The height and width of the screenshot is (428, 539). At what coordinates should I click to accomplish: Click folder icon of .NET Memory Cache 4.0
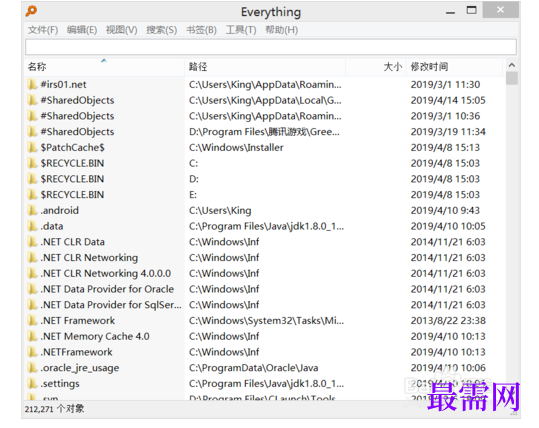point(32,336)
